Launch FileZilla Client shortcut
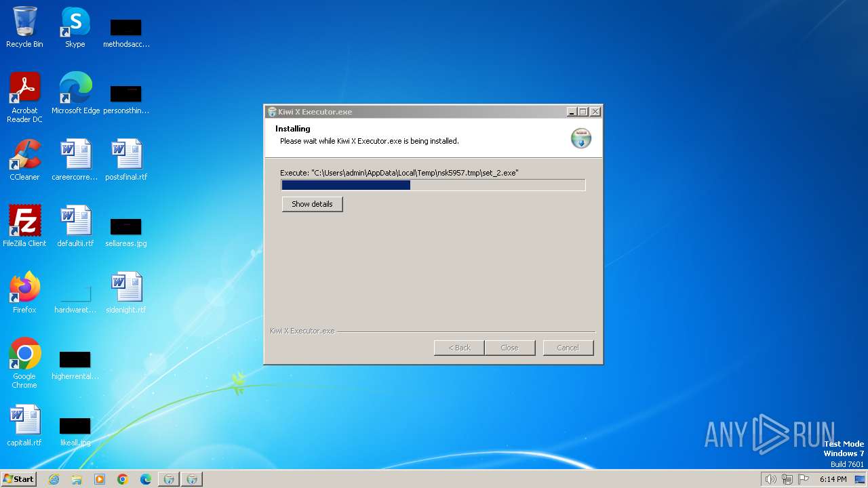 (x=24, y=226)
